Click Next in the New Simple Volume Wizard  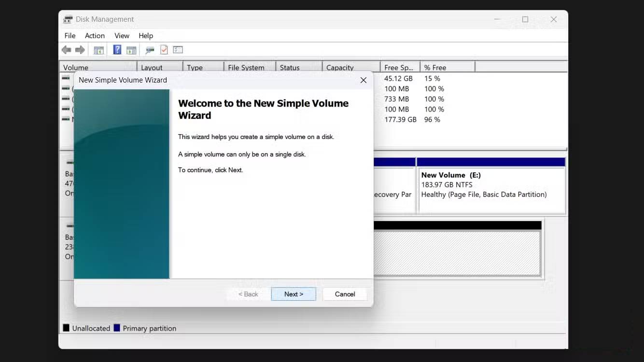pyautogui.click(x=294, y=294)
